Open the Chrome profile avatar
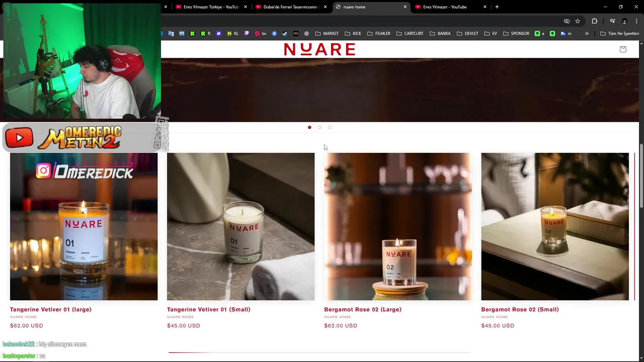The image size is (644, 362). pyautogui.click(x=624, y=21)
